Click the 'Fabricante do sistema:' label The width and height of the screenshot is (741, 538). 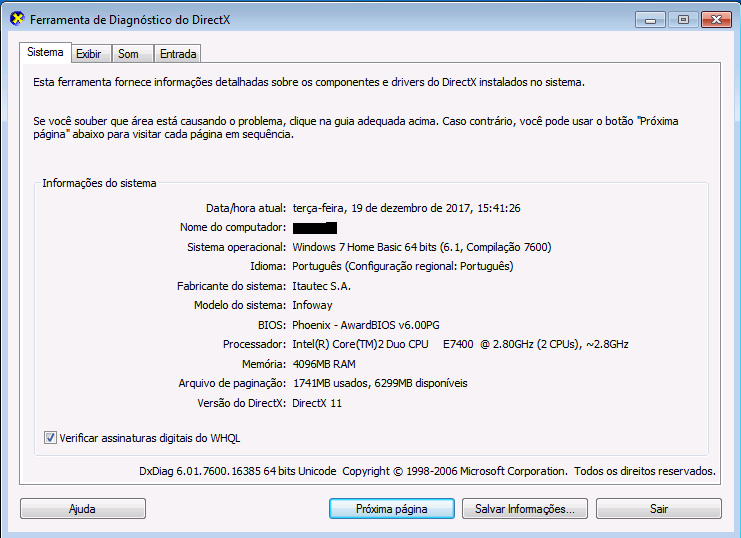tap(232, 286)
